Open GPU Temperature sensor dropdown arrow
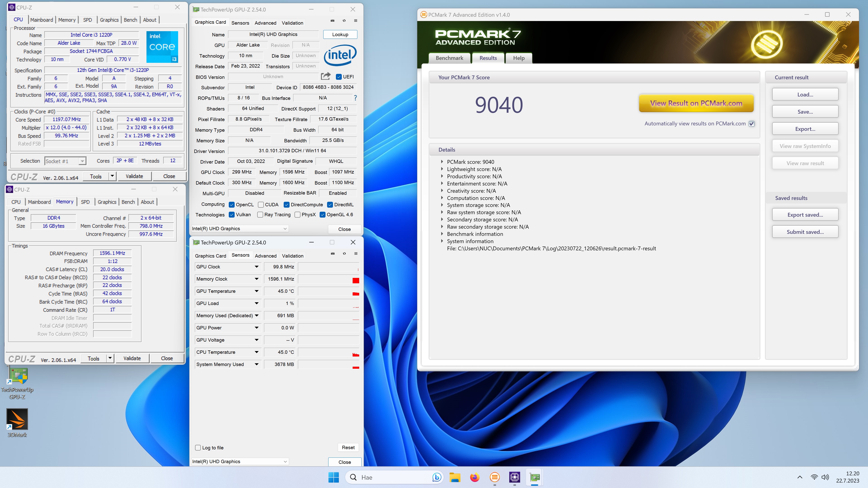Image resolution: width=868 pixels, height=488 pixels. coord(256,291)
